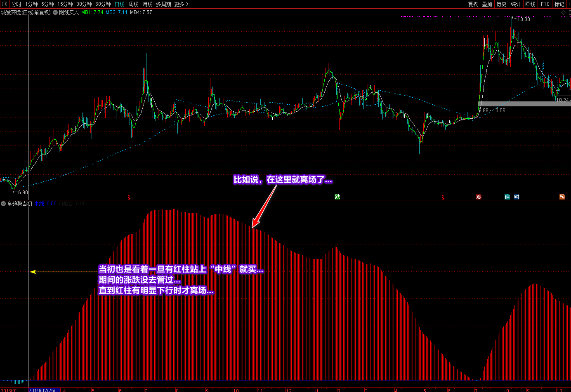
Task: Click the red 涨 event marker
Action: pos(479,197)
